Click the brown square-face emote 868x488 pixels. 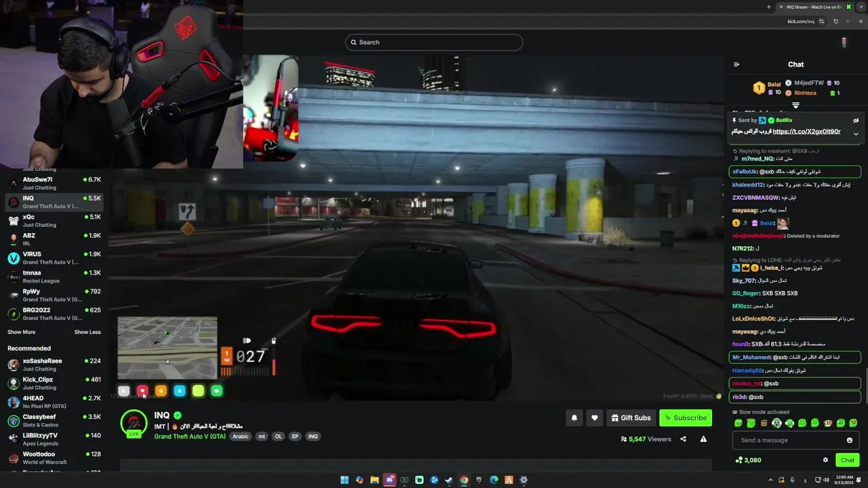(x=764, y=423)
